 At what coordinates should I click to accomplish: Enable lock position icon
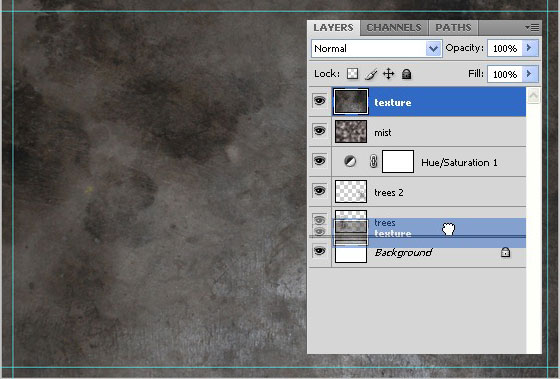point(389,74)
